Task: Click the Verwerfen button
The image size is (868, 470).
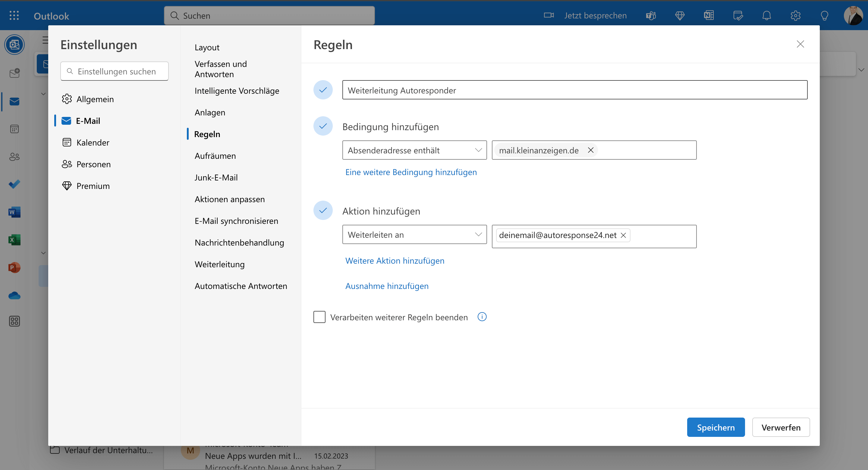Action: point(781,427)
